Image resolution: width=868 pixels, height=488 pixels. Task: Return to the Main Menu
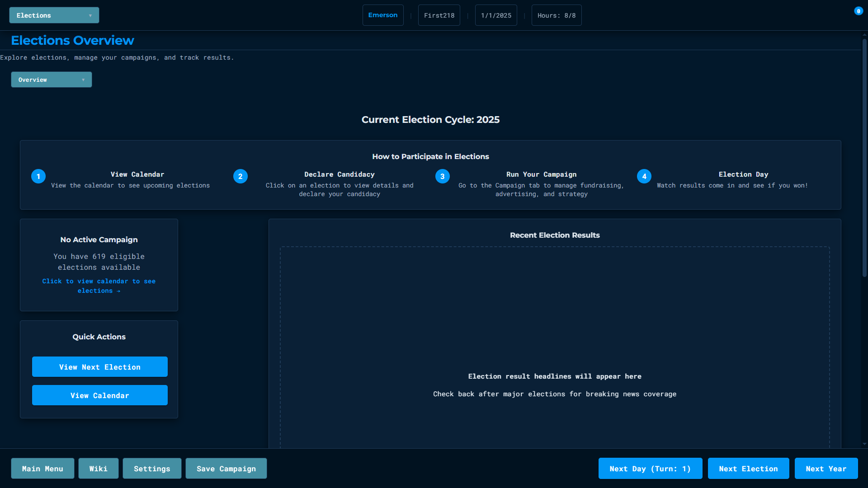point(42,469)
